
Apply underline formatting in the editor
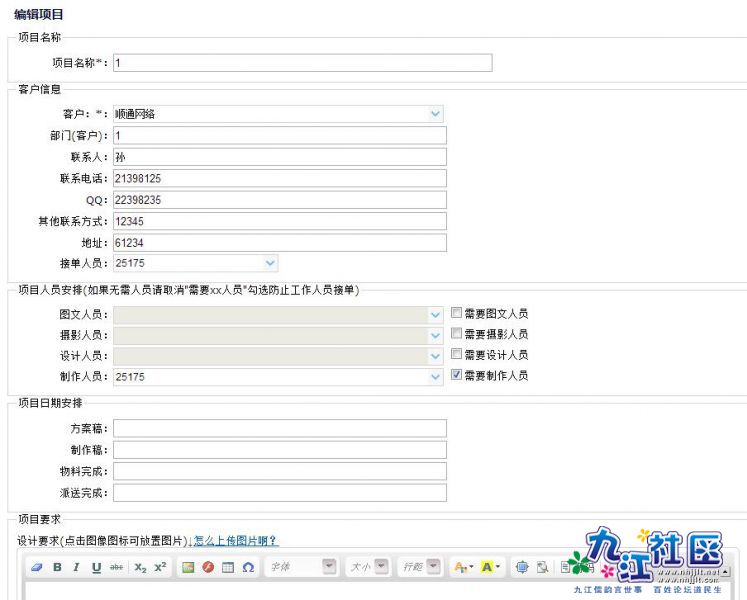pos(96,567)
